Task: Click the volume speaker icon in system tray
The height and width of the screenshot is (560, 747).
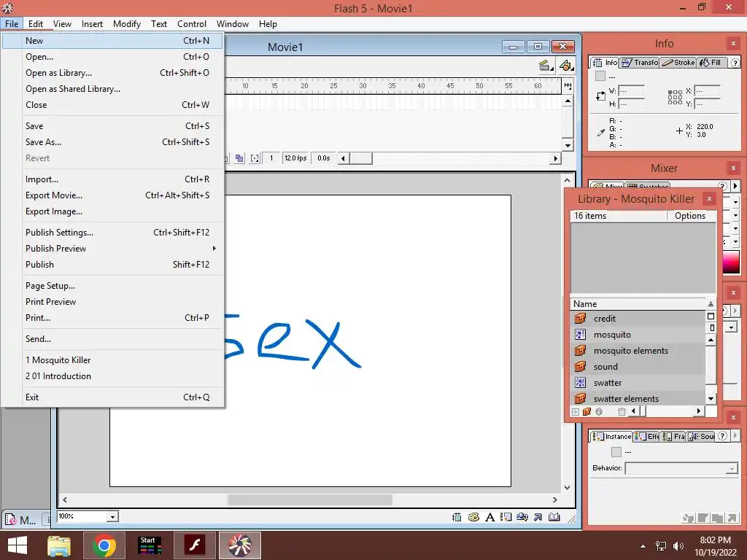Action: (678, 546)
